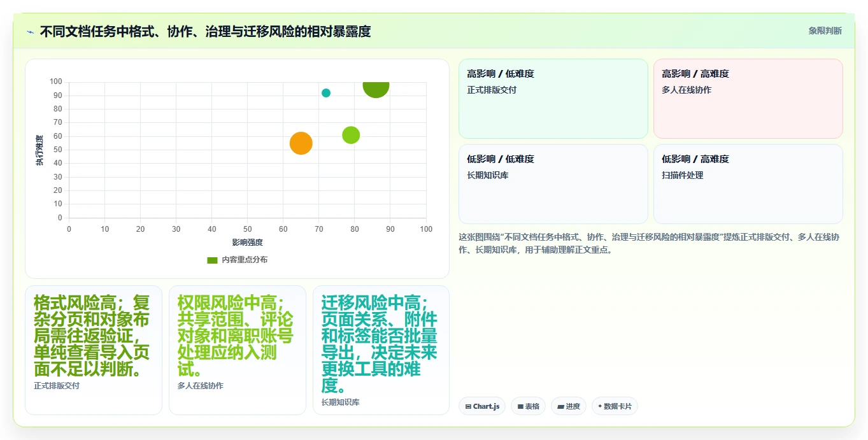Open the 低影响 / 低难度 quadrant card
868x440 pixels.
click(553, 184)
